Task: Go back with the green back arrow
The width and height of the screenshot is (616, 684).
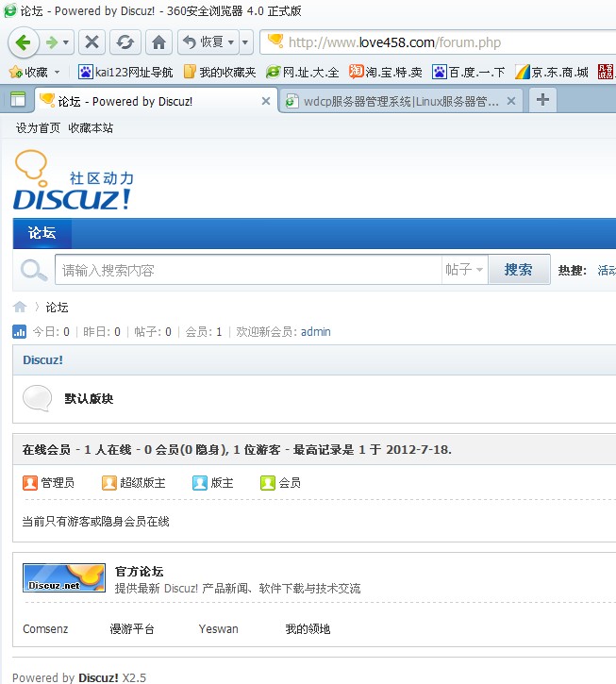Action: [x=24, y=42]
